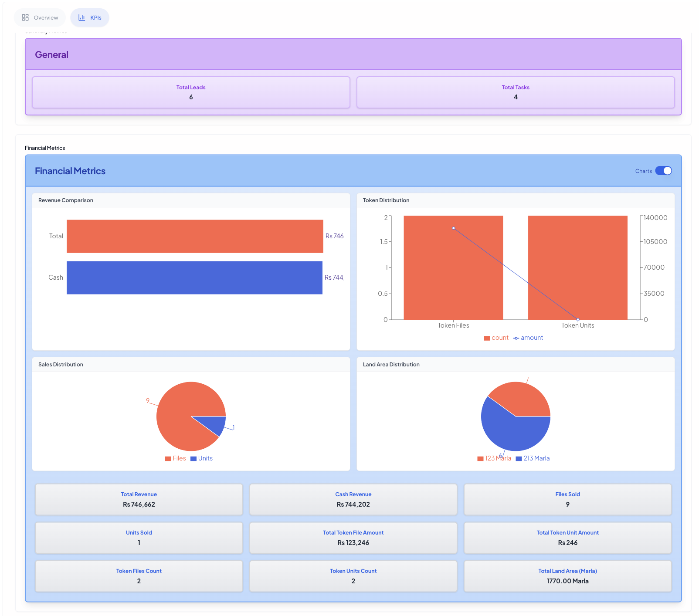Switch to the Overview tab
The width and height of the screenshot is (699, 616).
point(40,17)
